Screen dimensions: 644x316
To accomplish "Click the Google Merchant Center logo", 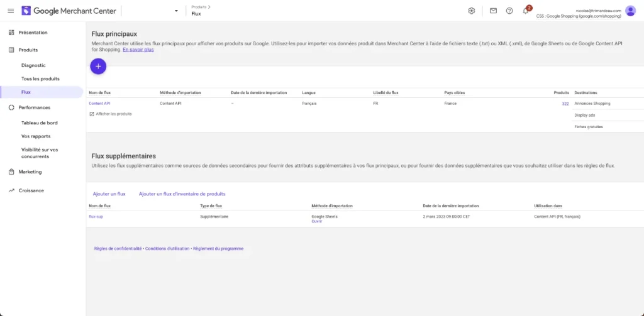I will [x=69, y=11].
